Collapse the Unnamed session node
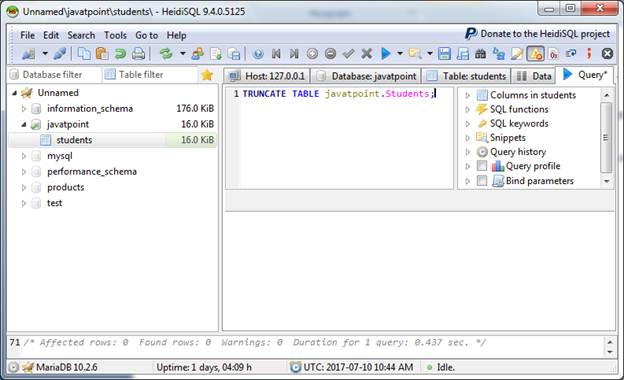This screenshot has height=380, width=624. point(14,93)
